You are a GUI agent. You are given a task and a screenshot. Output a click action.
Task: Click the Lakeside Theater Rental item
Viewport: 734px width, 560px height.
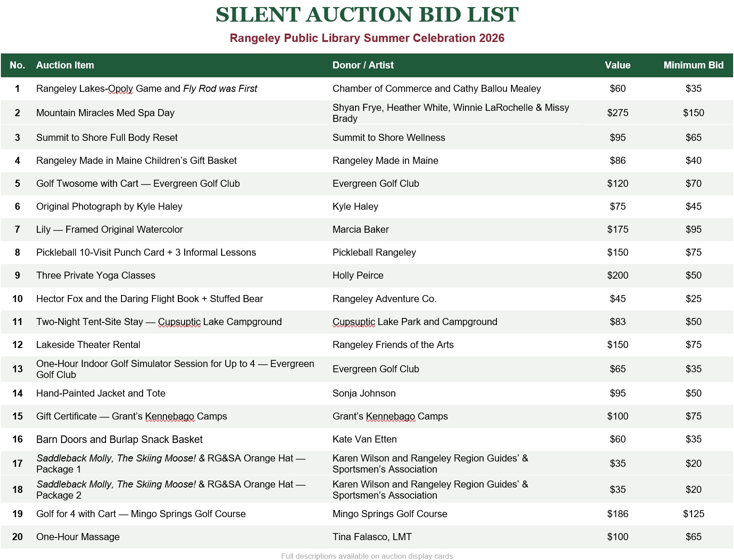click(88, 345)
